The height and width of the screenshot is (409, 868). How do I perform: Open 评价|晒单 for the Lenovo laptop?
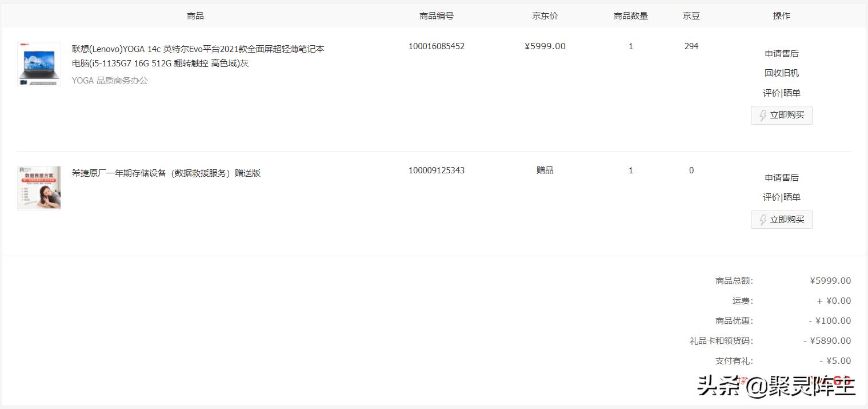pos(781,93)
